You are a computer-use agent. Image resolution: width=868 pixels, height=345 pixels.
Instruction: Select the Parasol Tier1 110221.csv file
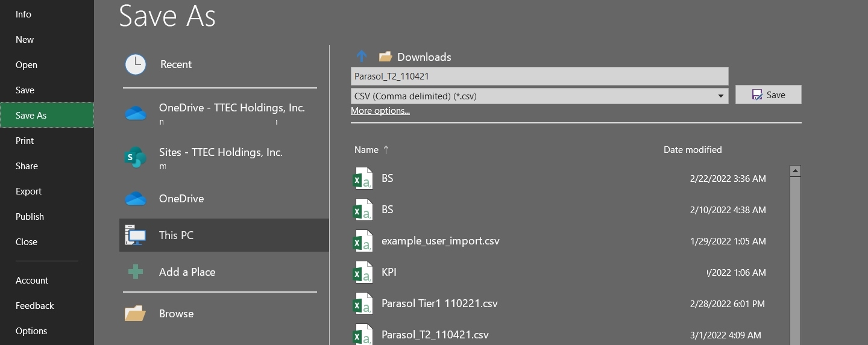tap(439, 303)
